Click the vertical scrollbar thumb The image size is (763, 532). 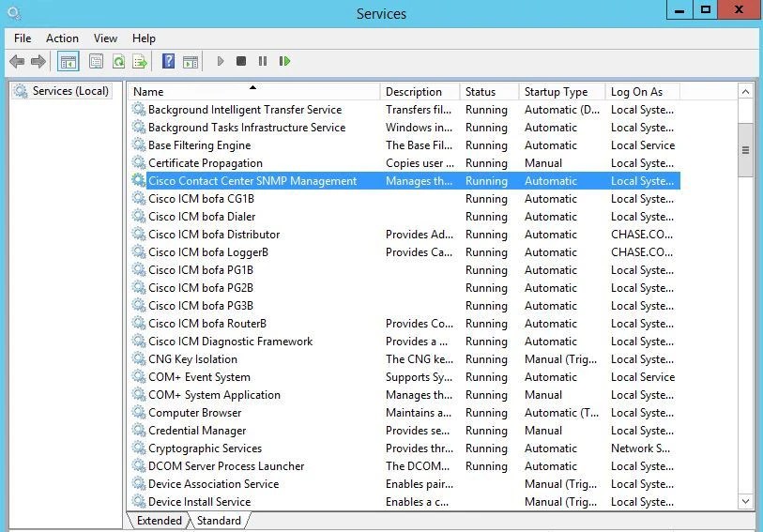745,150
